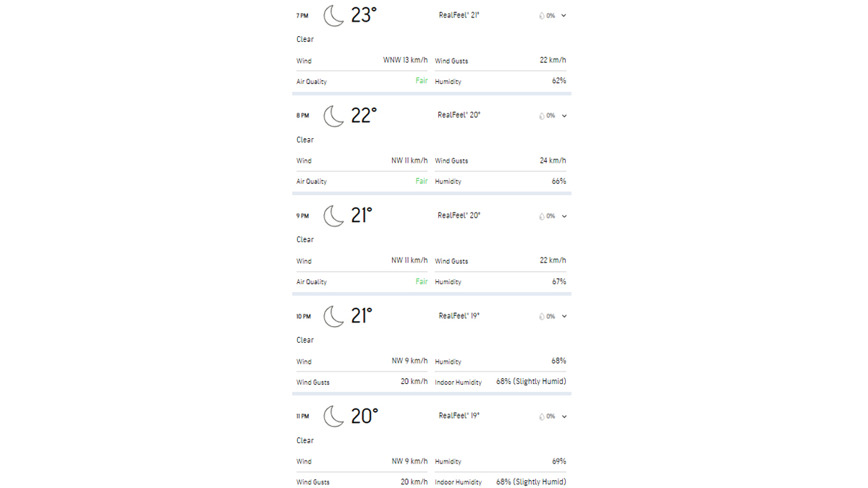868x488 pixels.
Task: Click the 7 PM precipitation raindrop icon
Action: [x=542, y=15]
